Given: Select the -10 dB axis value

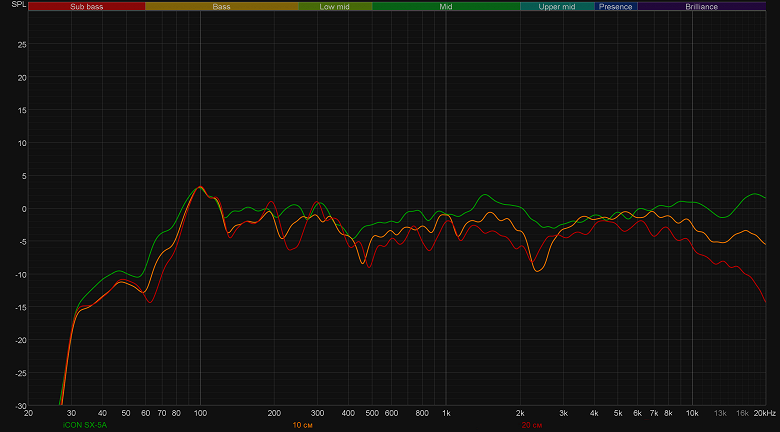Looking at the screenshot, I should click(x=21, y=274).
